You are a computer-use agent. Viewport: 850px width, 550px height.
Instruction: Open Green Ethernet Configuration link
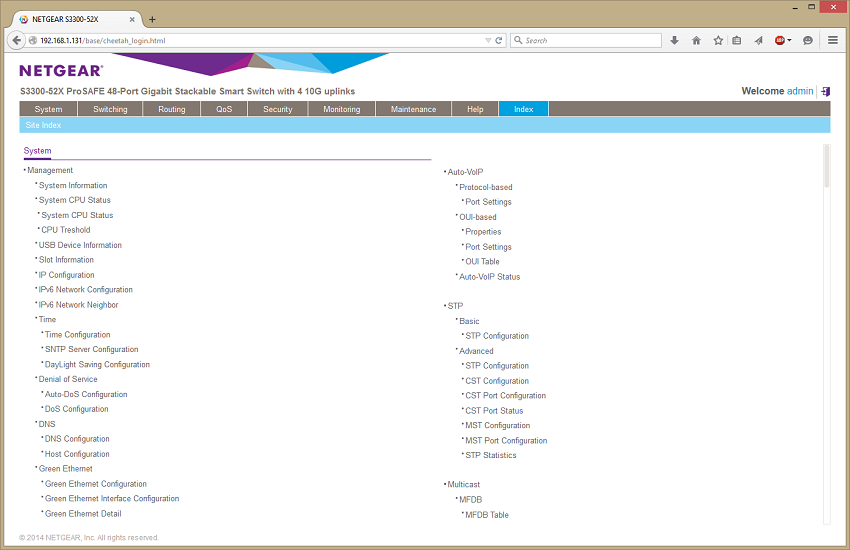95,483
